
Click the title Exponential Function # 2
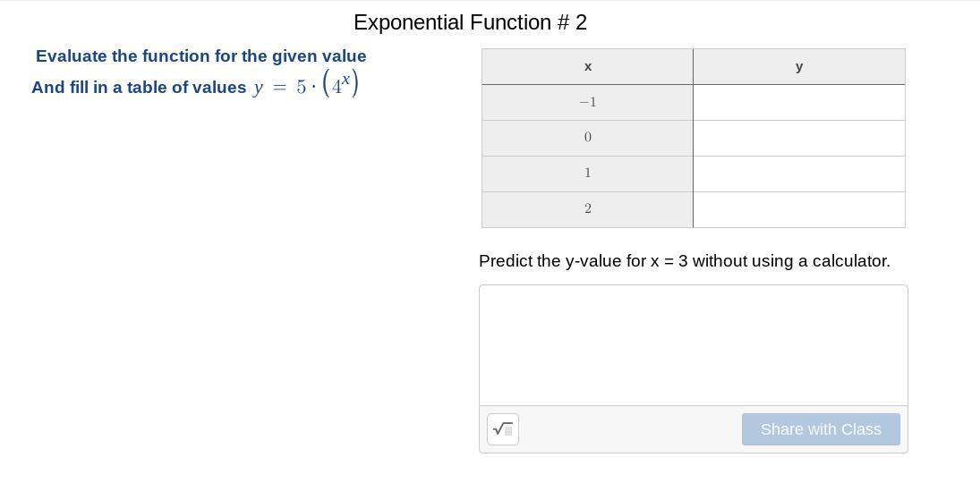point(470,22)
